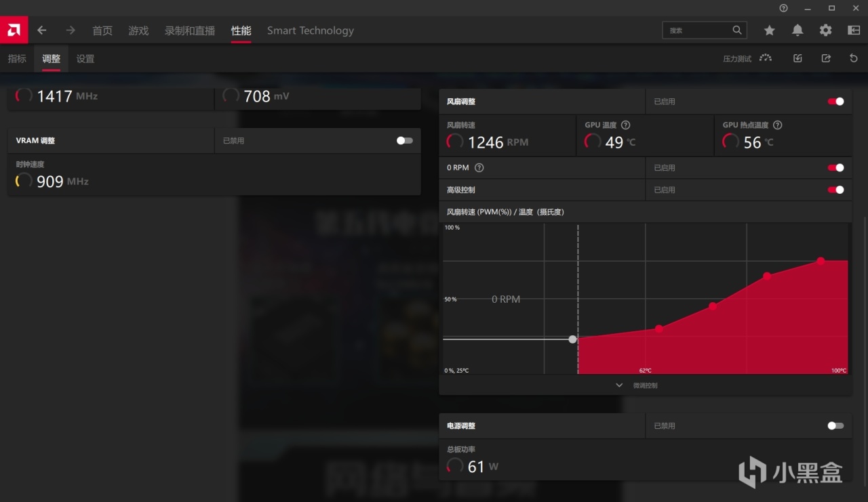Maximize the AMD Software window

tap(832, 8)
